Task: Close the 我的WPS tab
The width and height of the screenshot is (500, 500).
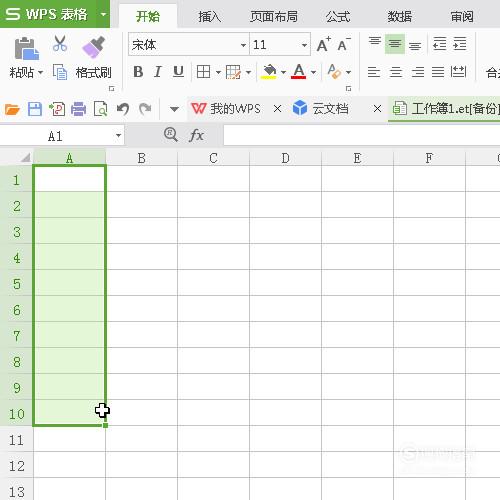Action: click(277, 109)
